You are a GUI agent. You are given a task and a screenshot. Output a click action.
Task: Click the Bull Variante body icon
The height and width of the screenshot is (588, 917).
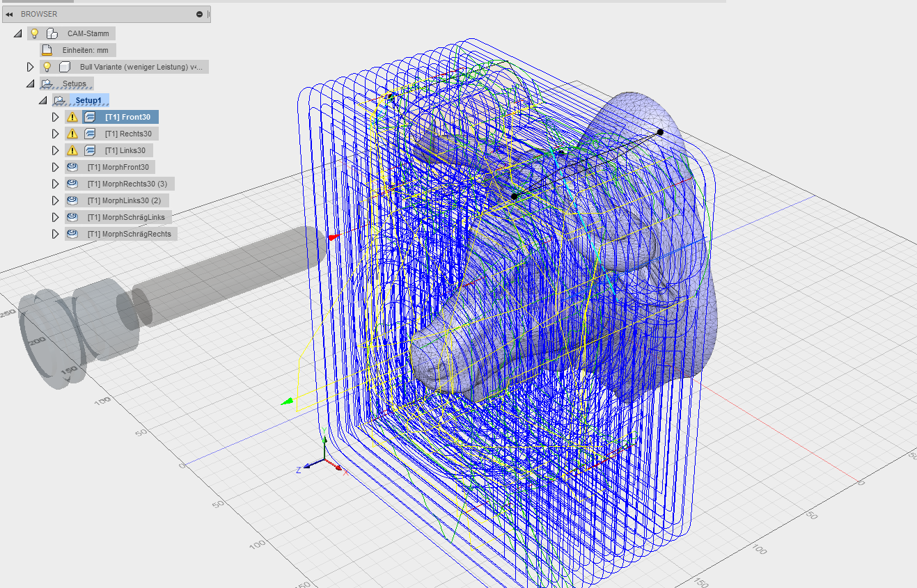(x=64, y=66)
